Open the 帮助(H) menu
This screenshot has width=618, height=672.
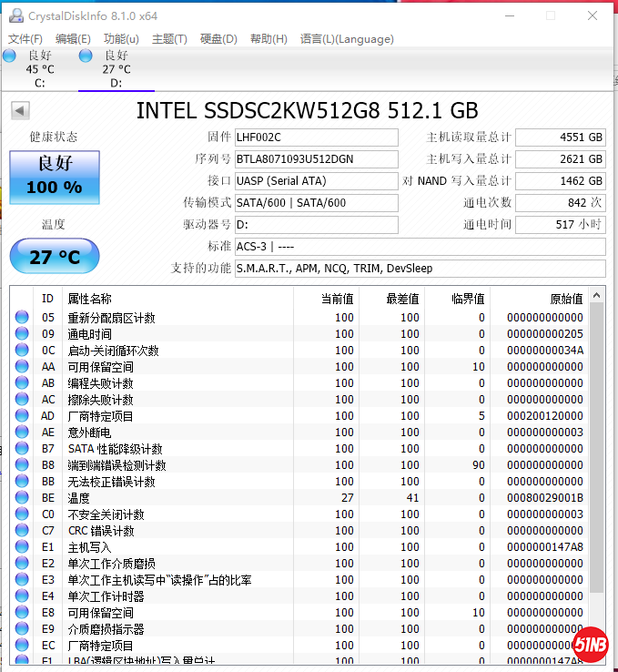pos(268,39)
